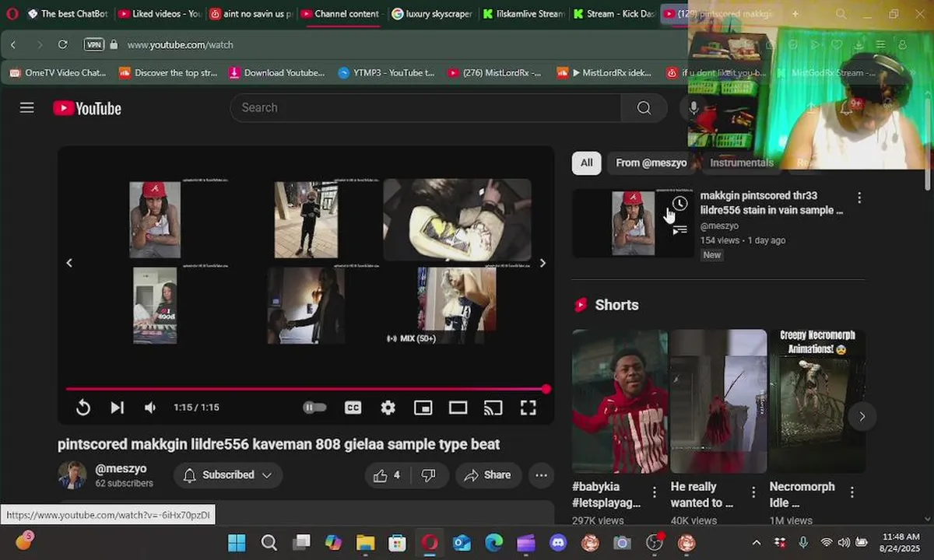Toggle theater mode
This screenshot has width=934, height=560.
coord(458,408)
